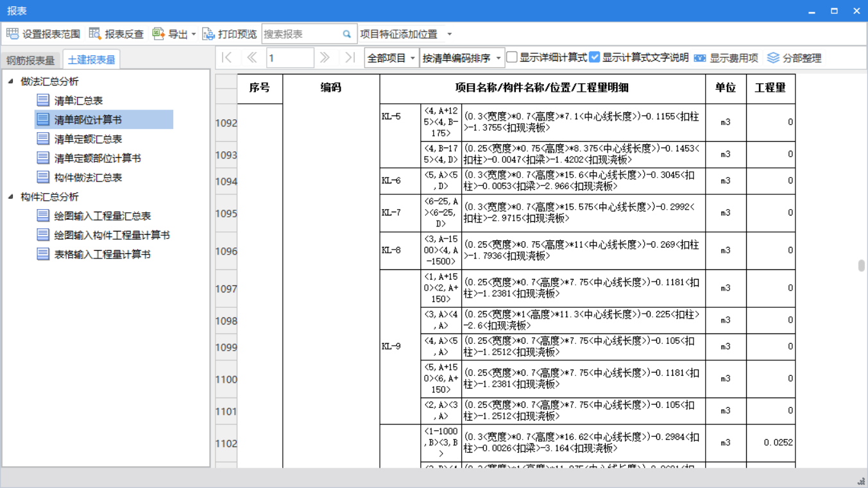
Task: Select the KL-7 cell
Action: click(x=400, y=213)
